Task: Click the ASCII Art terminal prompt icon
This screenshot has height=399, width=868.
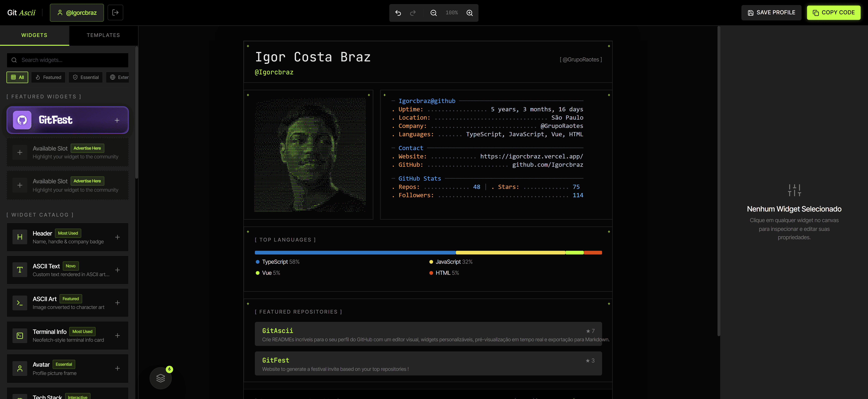Action: coord(20,303)
